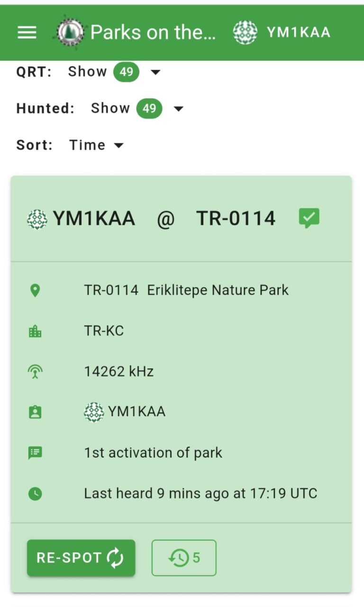The image size is (364, 607).
Task: Click the YM1KAA activator callsign in card heading
Action: click(93, 219)
